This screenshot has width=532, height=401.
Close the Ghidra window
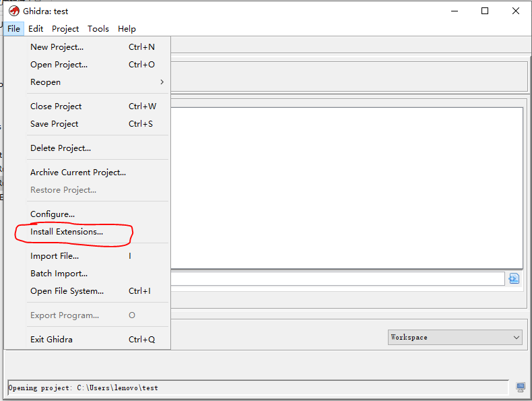point(516,11)
